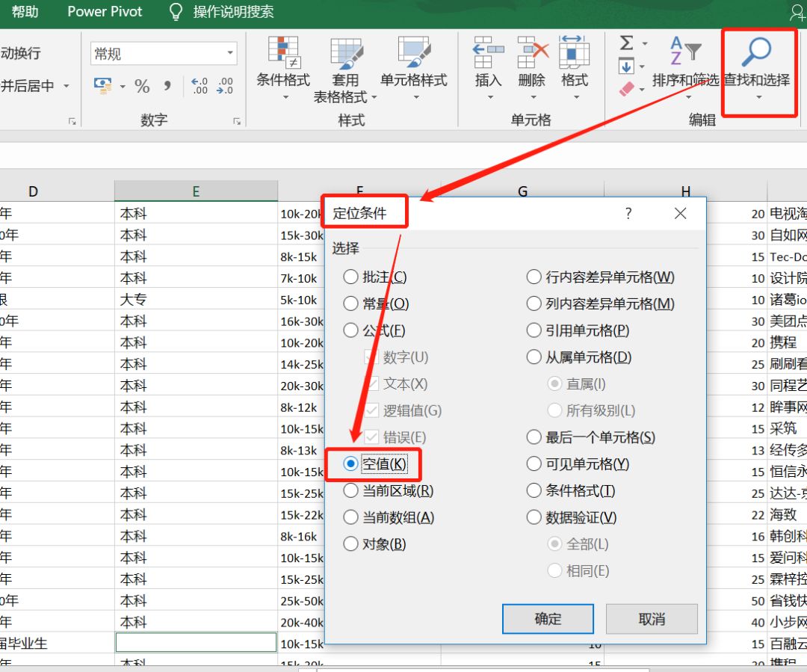This screenshot has height=672, width=807.
Task: Select the 当前区域(R) radio option
Action: tap(389, 491)
